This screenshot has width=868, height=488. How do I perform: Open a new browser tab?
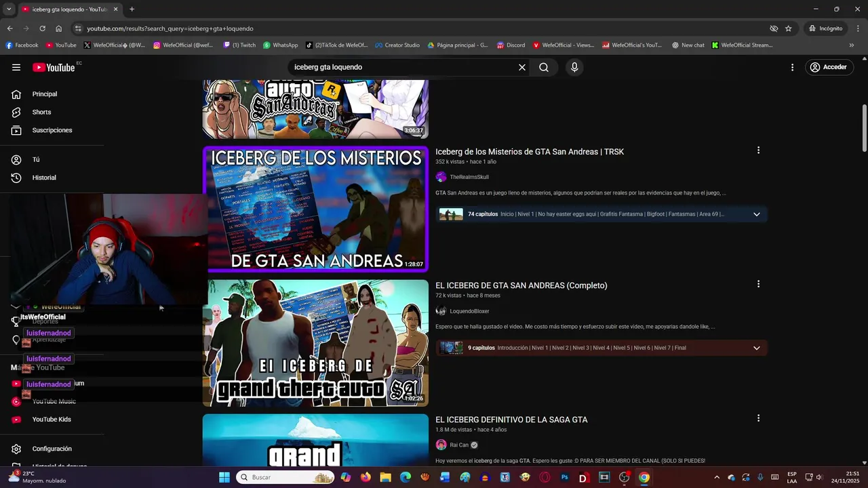132,9
